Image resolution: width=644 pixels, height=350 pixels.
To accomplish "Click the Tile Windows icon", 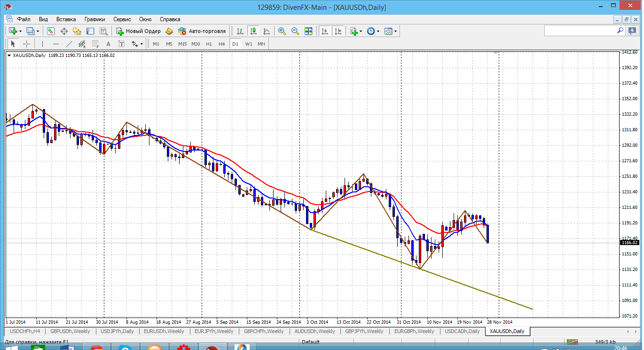I will point(308,31).
